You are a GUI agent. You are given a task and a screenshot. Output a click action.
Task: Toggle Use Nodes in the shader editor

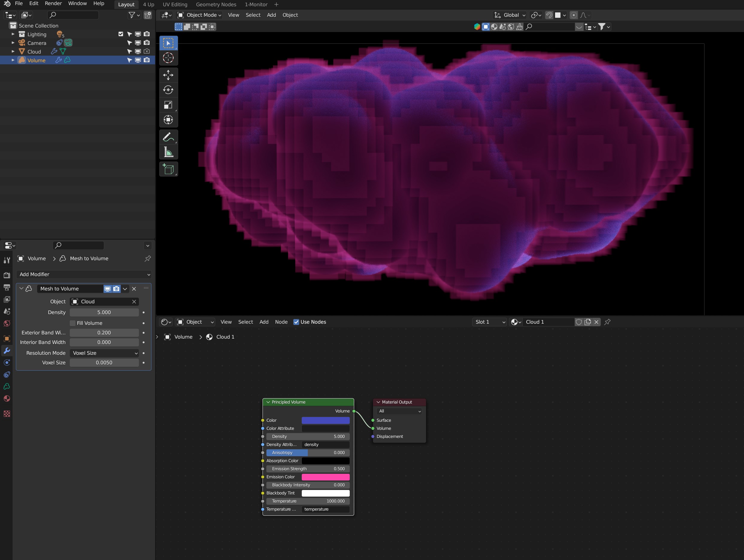[x=296, y=322]
